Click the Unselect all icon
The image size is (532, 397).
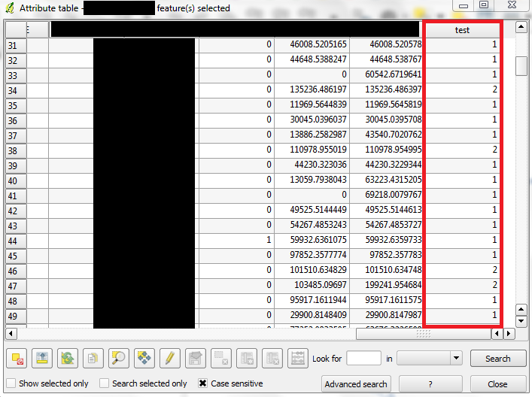(x=17, y=359)
